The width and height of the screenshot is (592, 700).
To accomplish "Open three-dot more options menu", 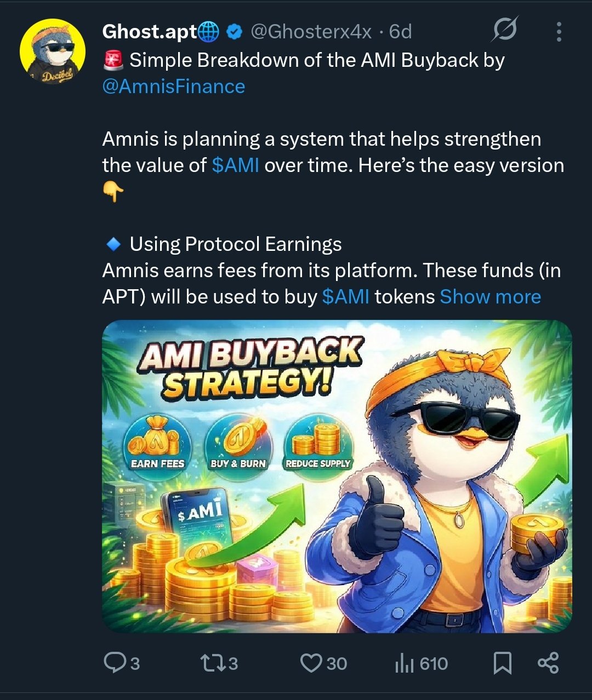I will 559,32.
